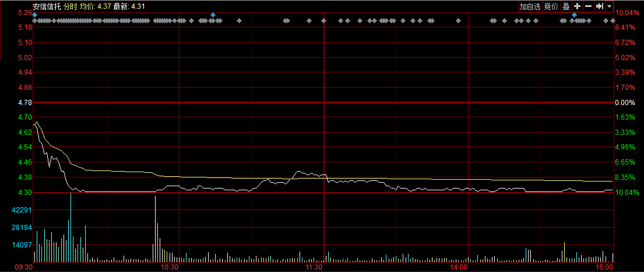Click the 09:30 time axis label
644x272 pixels.
click(24, 267)
